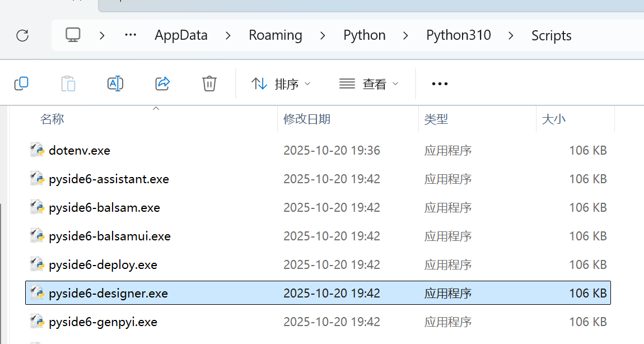Click the Delete trash can icon
Screen dimensions: 644x344
point(209,83)
